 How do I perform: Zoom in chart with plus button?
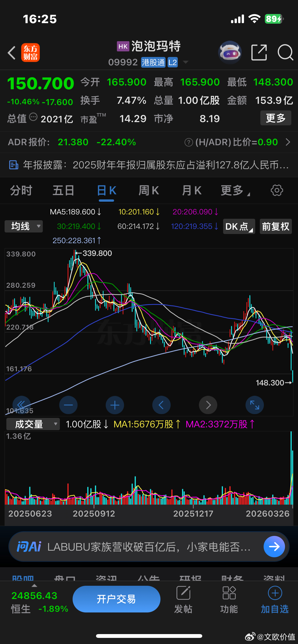tap(115, 405)
